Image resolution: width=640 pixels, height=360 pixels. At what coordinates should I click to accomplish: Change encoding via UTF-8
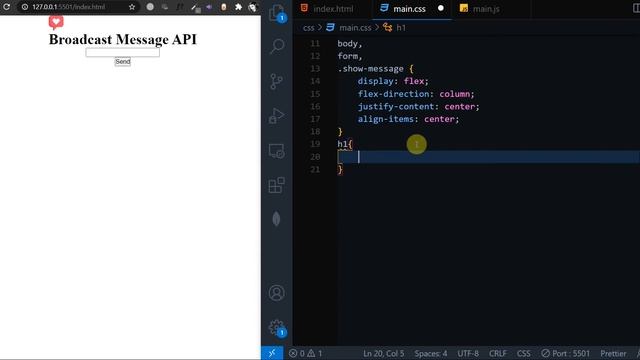pyautogui.click(x=468, y=353)
